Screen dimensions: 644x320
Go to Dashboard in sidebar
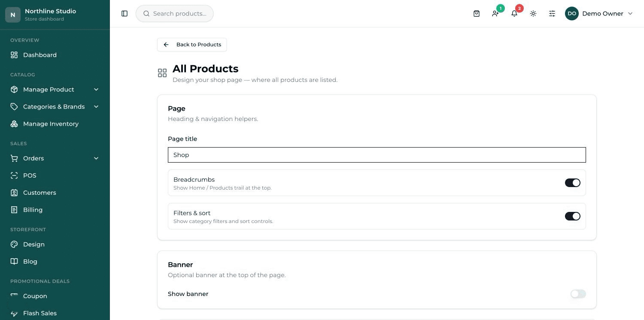[55, 55]
